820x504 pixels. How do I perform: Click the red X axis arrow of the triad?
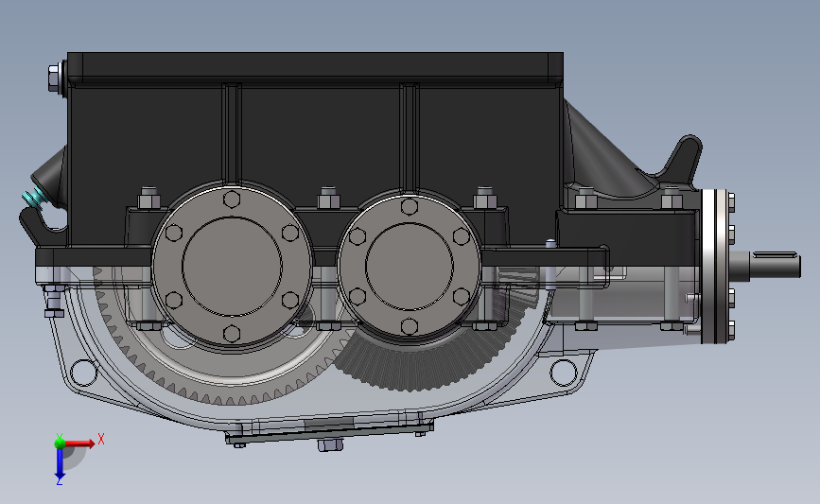click(79, 443)
